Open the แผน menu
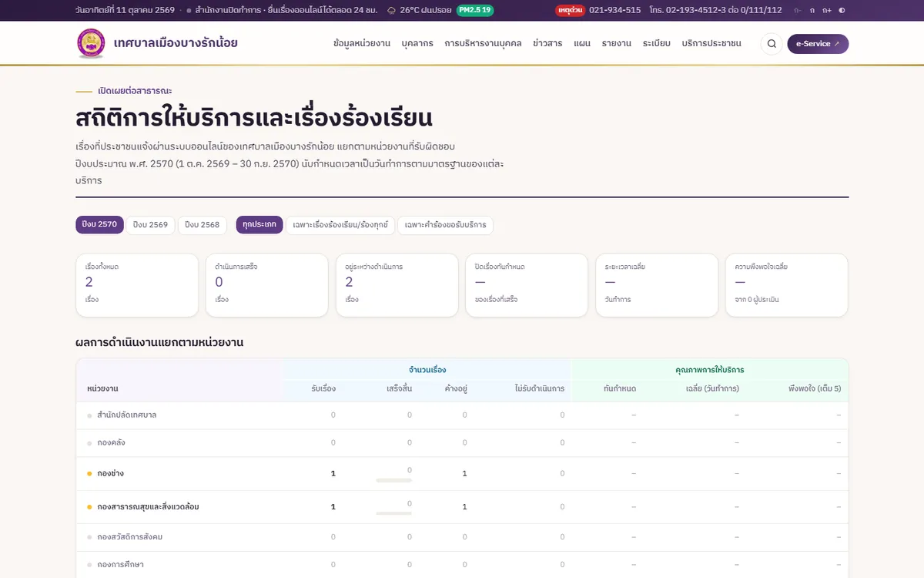This screenshot has height=578, width=924. point(582,43)
